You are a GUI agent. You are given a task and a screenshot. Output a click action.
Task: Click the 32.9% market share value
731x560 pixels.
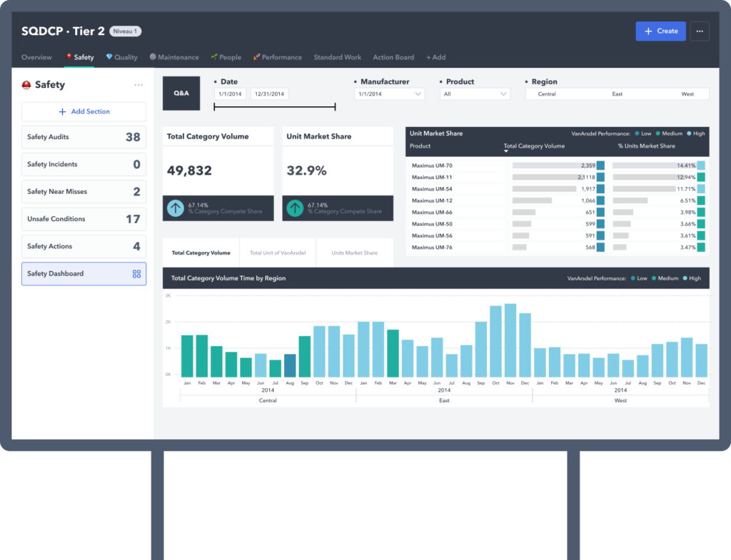coord(306,171)
